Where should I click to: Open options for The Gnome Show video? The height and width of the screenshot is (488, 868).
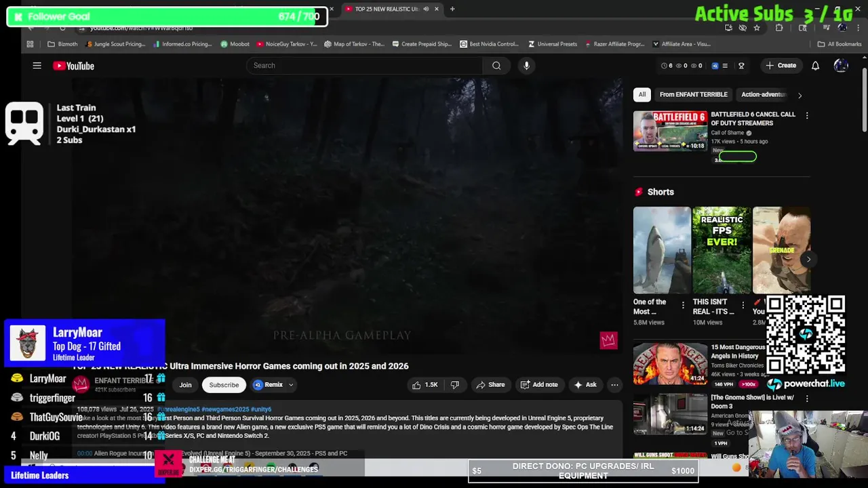(x=807, y=399)
